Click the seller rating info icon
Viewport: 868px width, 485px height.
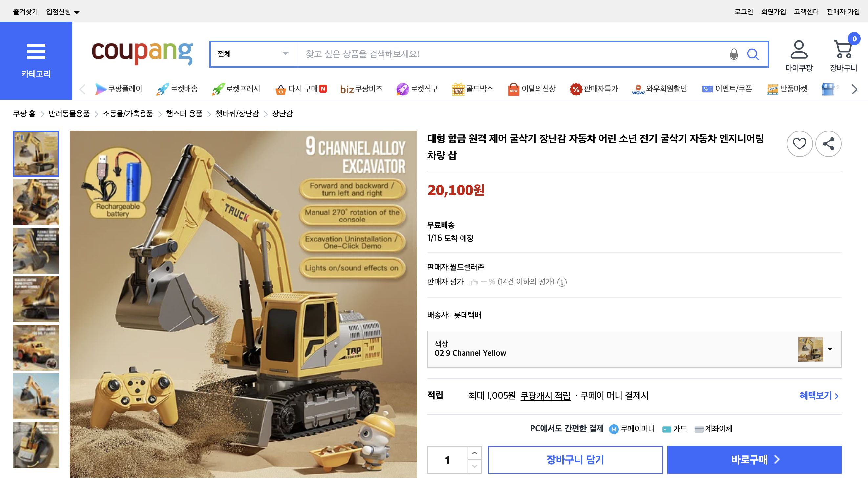pyautogui.click(x=562, y=282)
